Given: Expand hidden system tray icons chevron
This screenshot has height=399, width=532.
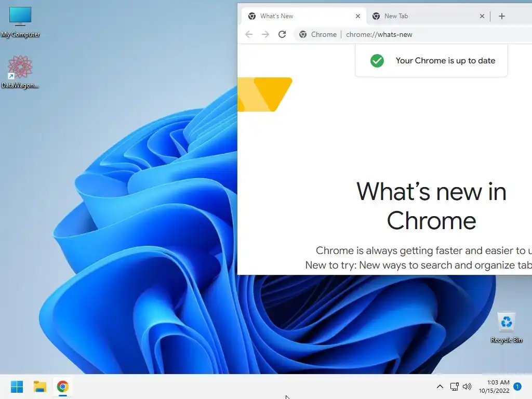Looking at the screenshot, I should coord(440,387).
